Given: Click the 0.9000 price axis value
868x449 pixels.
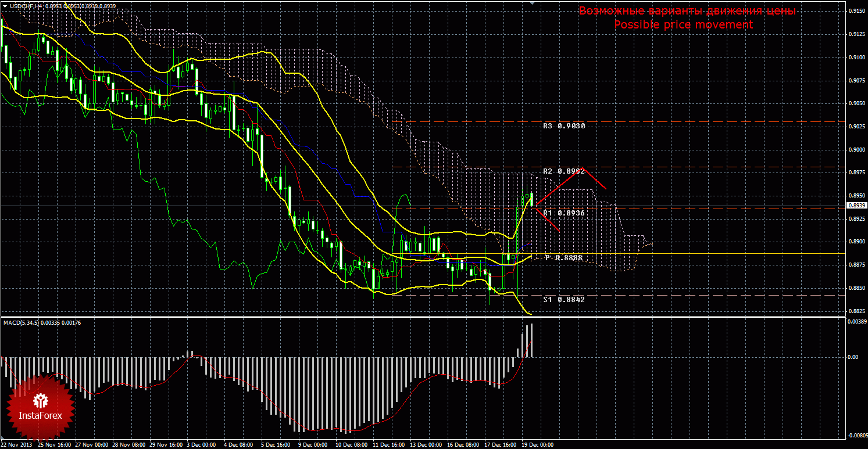Looking at the screenshot, I should [x=857, y=150].
